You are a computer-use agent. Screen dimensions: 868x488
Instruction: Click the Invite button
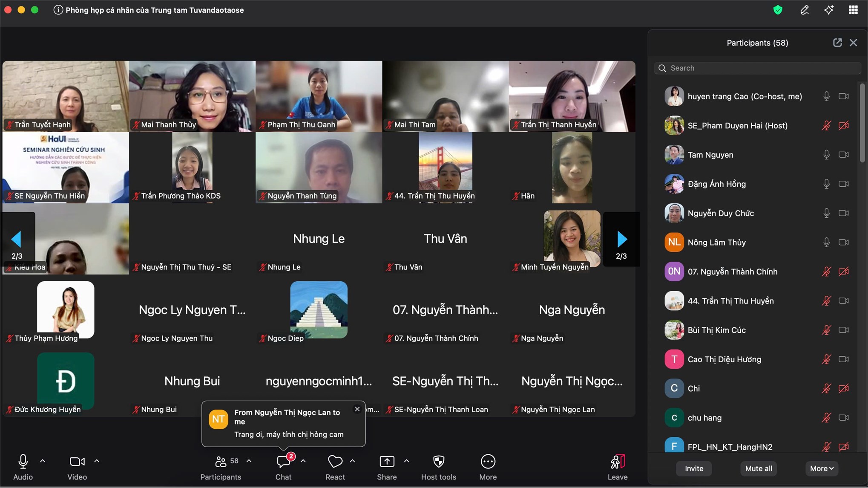point(693,468)
